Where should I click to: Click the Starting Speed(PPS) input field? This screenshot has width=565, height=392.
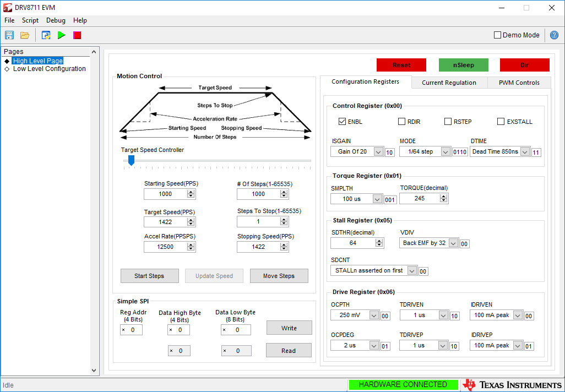click(x=166, y=194)
